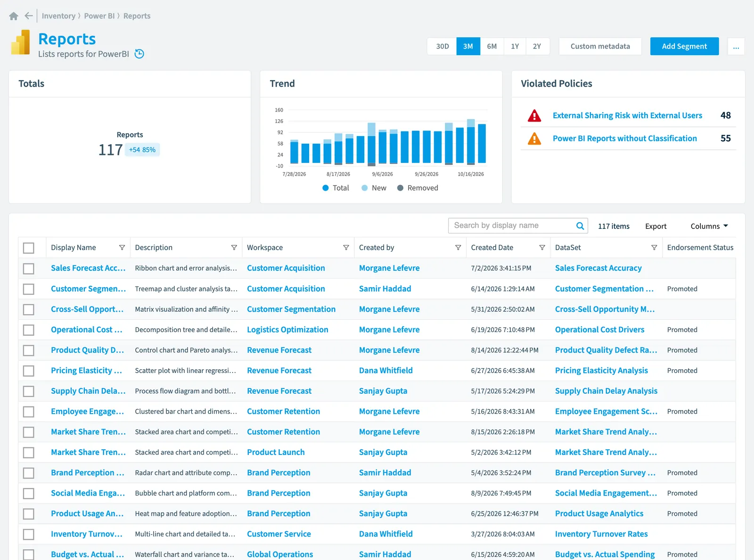
Task: Open Workspace column filter icon
Action: pyautogui.click(x=346, y=248)
